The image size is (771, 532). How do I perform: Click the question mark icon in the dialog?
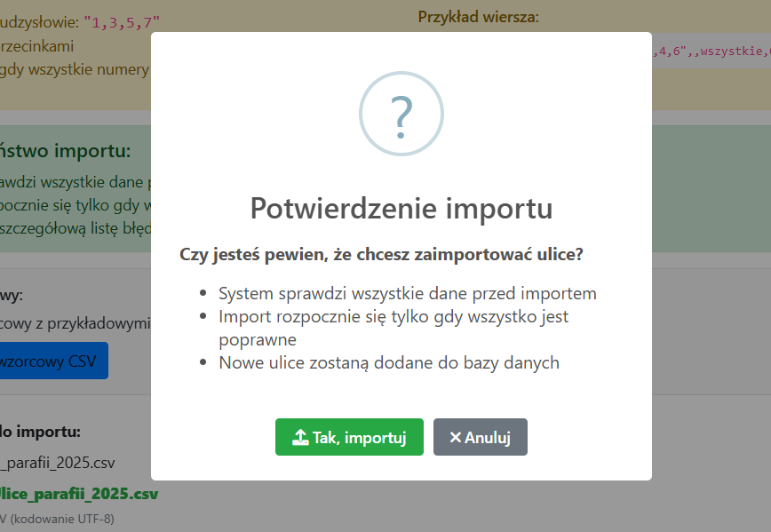pyautogui.click(x=401, y=114)
